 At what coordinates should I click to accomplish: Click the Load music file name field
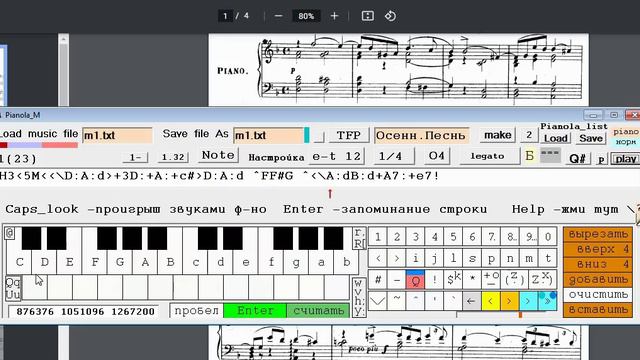click(x=117, y=135)
